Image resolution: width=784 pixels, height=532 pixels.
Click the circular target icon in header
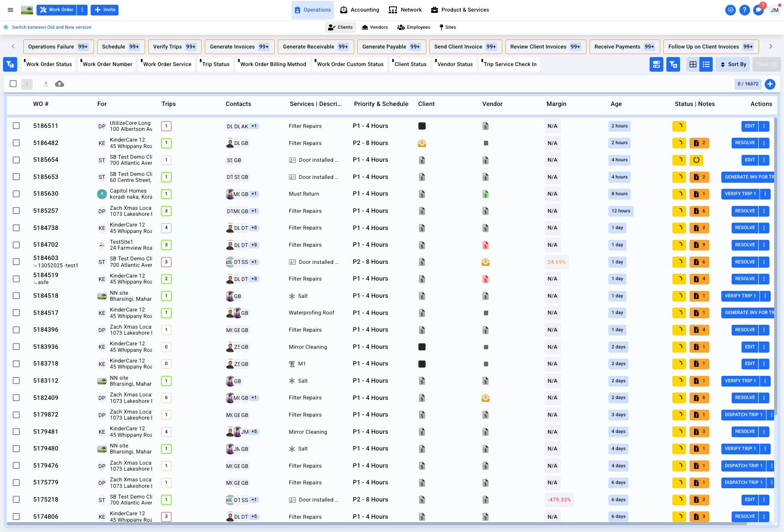[730, 10]
